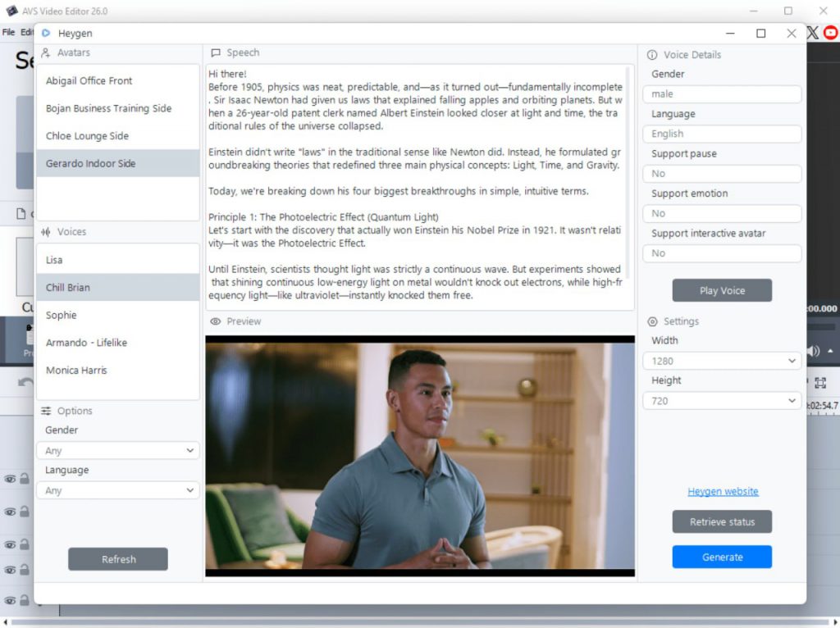Click the Support interactive avatar field

coord(722,253)
